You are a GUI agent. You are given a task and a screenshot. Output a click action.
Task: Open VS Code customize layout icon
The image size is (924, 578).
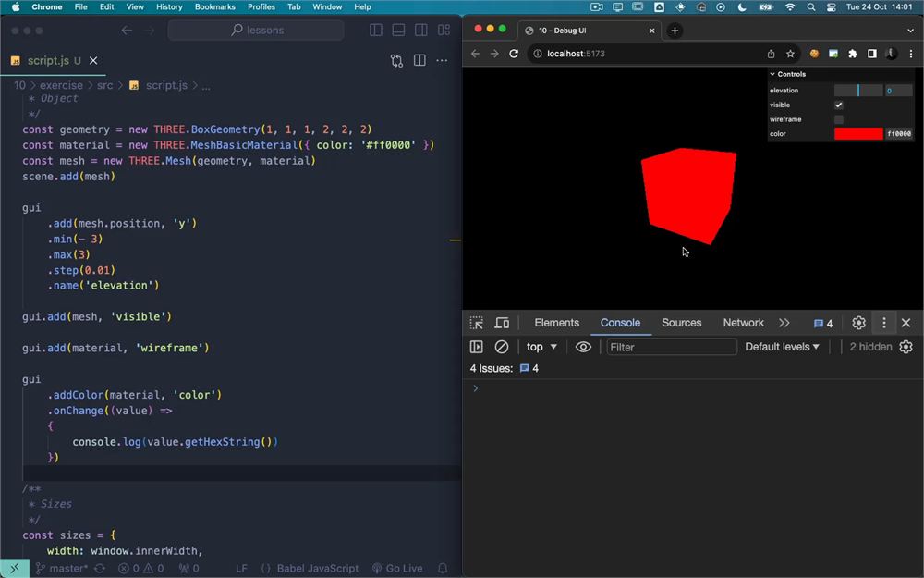pyautogui.click(x=444, y=31)
